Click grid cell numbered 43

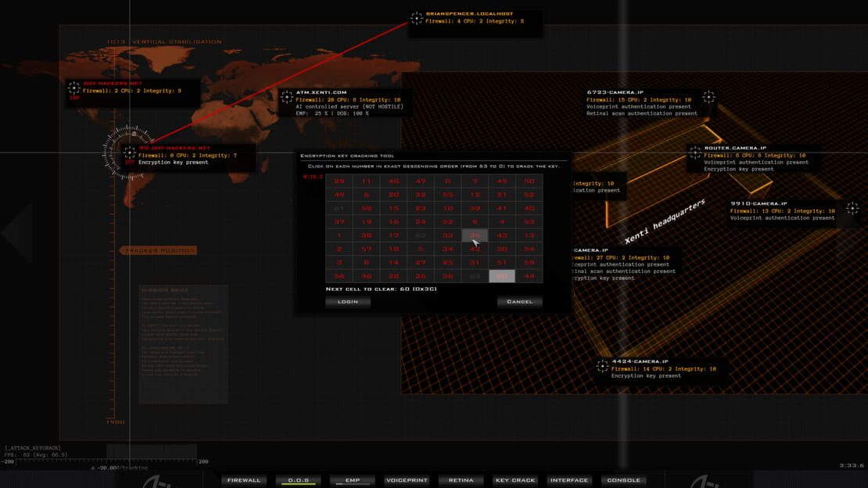click(501, 235)
